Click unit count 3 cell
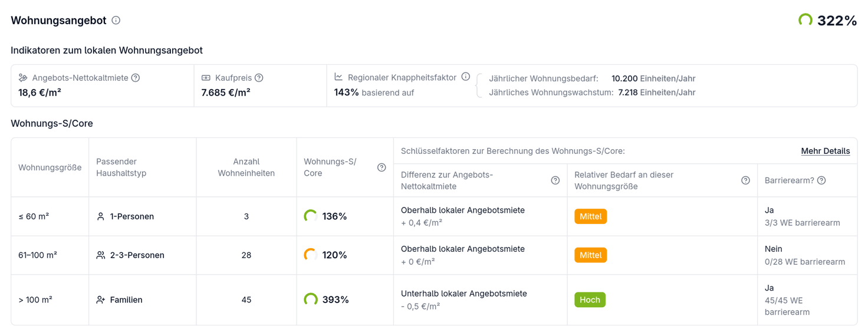This screenshot has width=868, height=336. [x=246, y=216]
